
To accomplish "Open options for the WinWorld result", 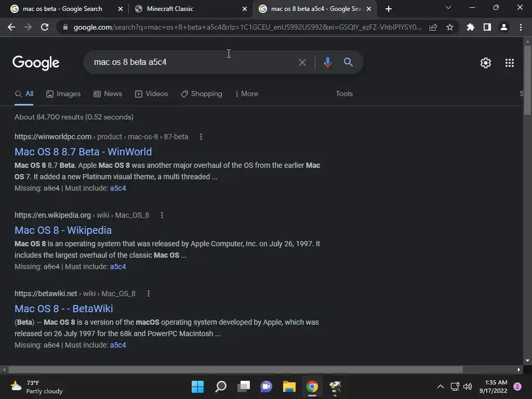I will [x=201, y=137].
